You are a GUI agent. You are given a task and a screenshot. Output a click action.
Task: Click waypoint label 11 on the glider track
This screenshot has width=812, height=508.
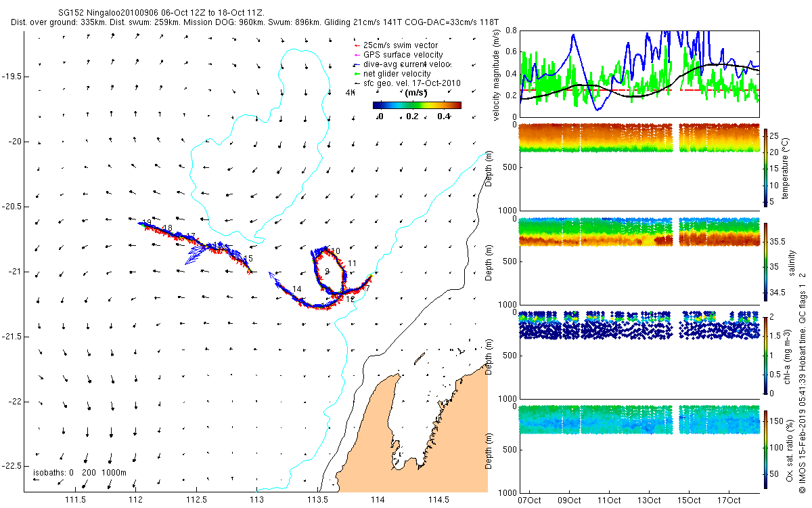(x=352, y=263)
